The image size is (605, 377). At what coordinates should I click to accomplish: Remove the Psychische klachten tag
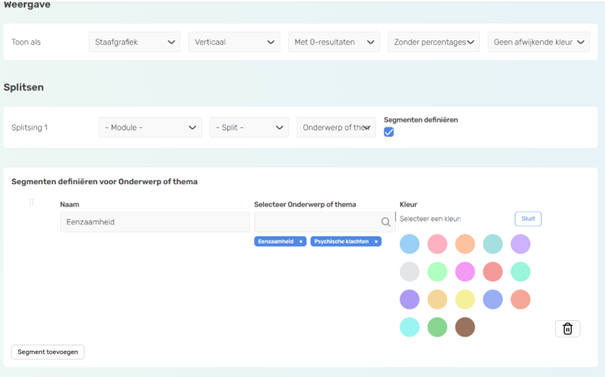[376, 242]
